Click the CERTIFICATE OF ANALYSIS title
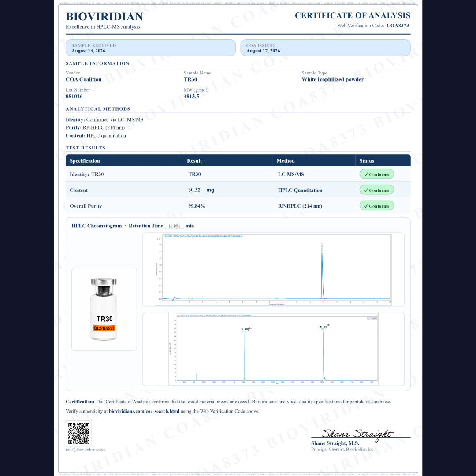Image resolution: width=476 pixels, height=476 pixels. coord(353,15)
